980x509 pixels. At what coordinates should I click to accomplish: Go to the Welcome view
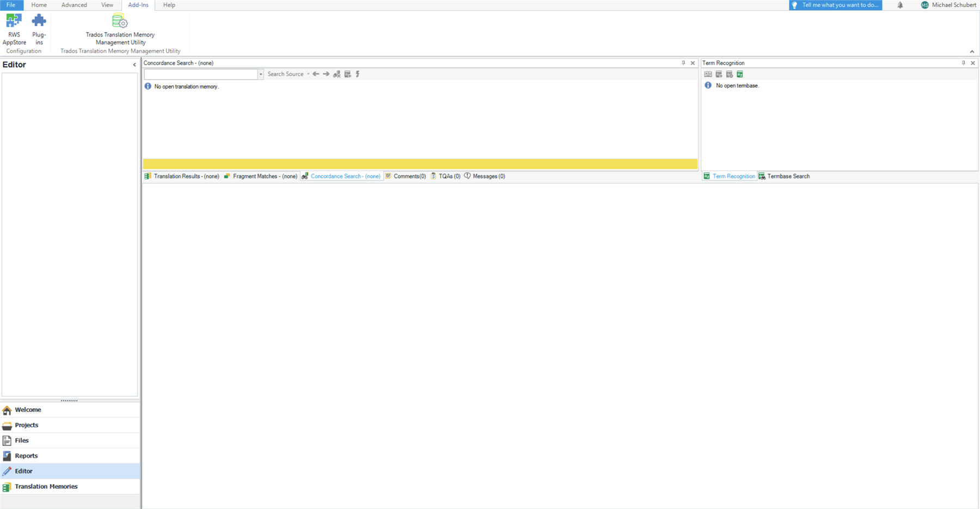[x=70, y=410]
